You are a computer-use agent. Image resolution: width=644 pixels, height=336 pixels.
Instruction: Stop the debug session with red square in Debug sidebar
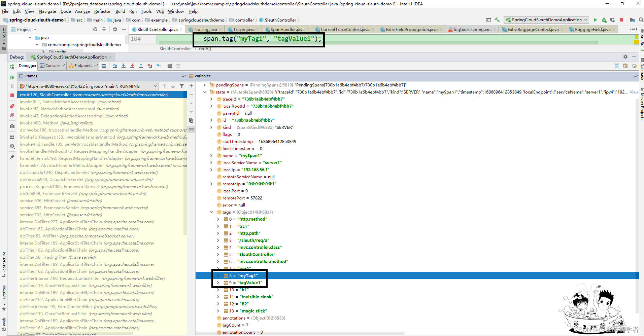(12, 95)
